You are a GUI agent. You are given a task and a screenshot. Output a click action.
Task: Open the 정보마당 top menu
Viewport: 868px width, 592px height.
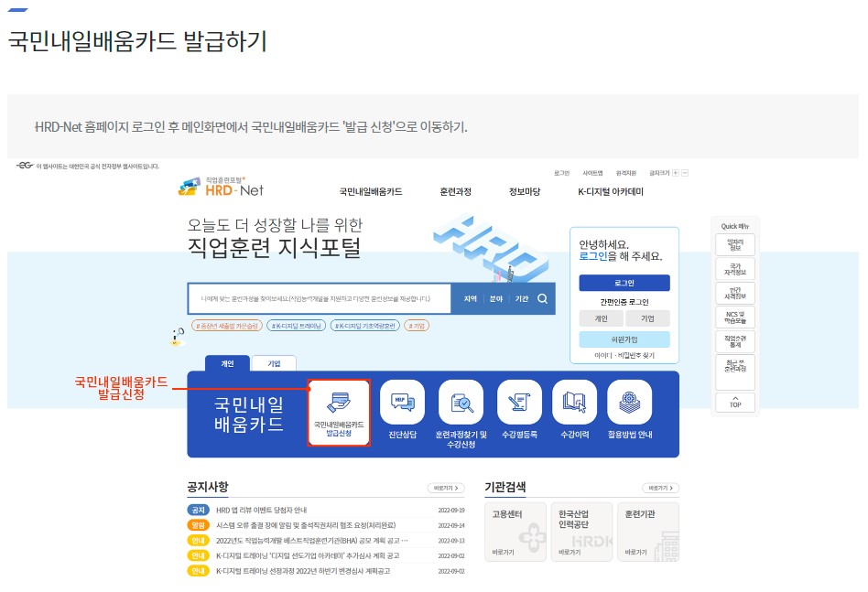(x=525, y=191)
